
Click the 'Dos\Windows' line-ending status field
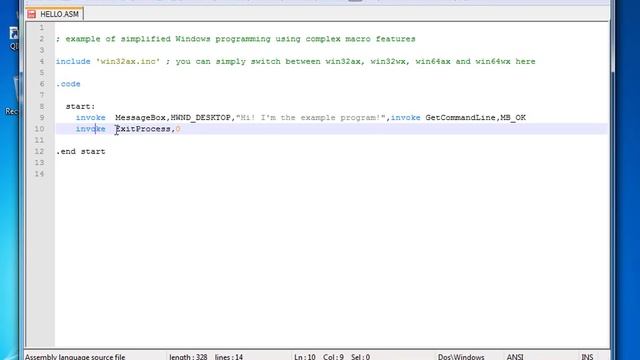(461, 357)
